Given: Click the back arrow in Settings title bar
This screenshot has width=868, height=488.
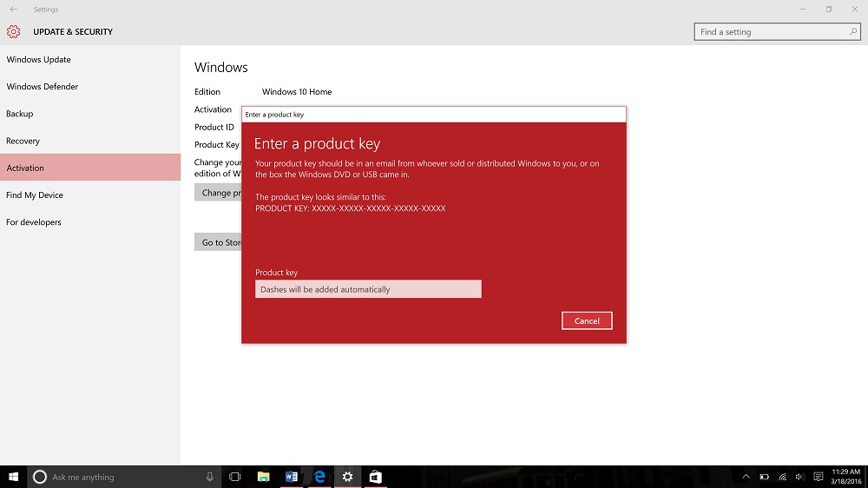Looking at the screenshot, I should click(x=13, y=9).
